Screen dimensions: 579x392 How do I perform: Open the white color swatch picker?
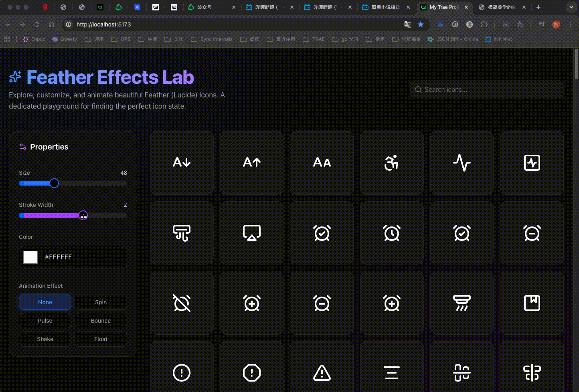point(30,257)
